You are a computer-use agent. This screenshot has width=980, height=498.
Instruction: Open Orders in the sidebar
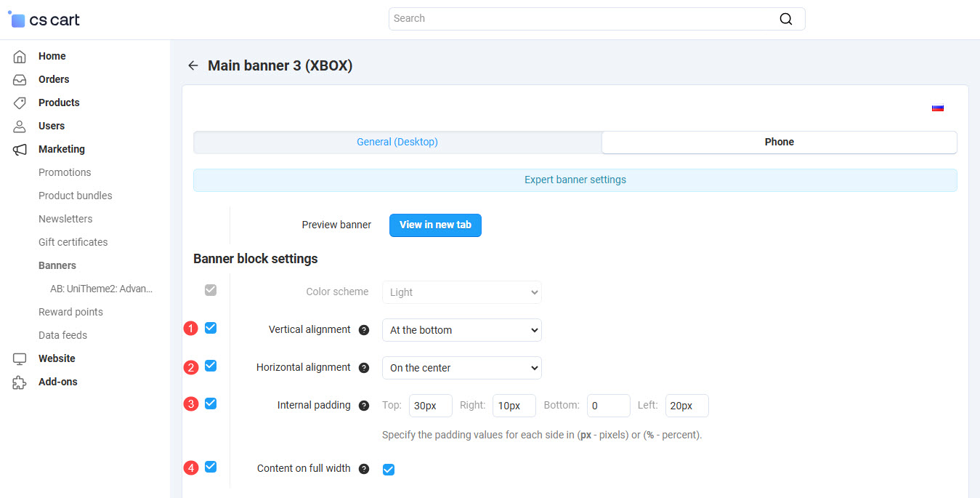(x=54, y=79)
